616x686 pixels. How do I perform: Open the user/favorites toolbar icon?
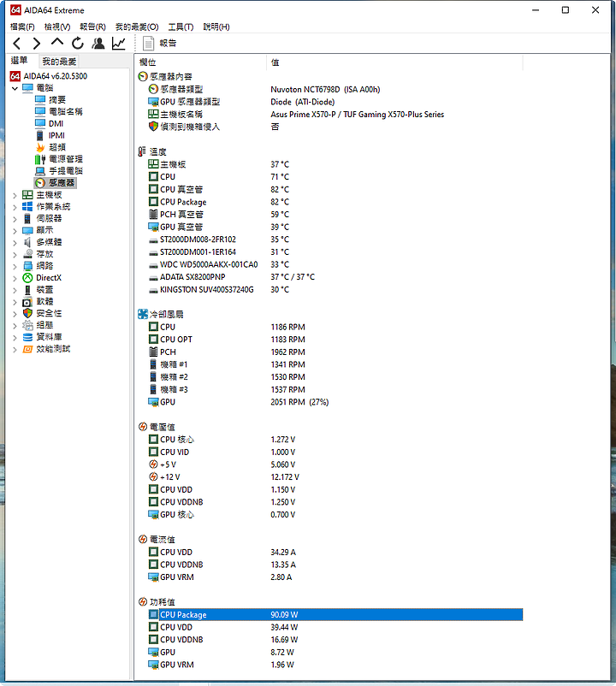pyautogui.click(x=98, y=44)
